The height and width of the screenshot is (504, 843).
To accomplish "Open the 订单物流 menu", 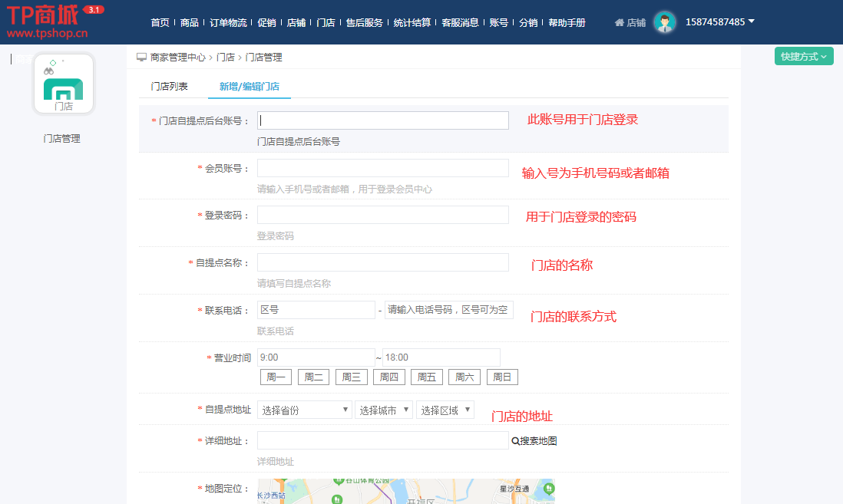I will [228, 23].
